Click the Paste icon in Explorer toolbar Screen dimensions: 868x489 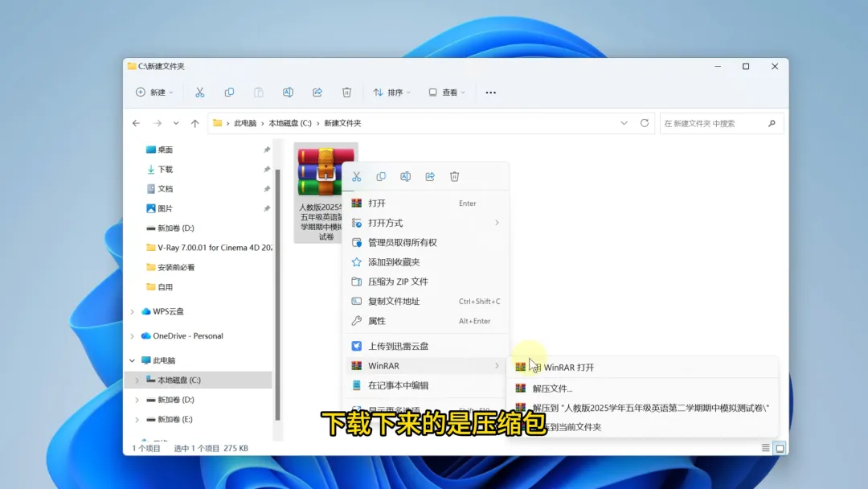259,92
